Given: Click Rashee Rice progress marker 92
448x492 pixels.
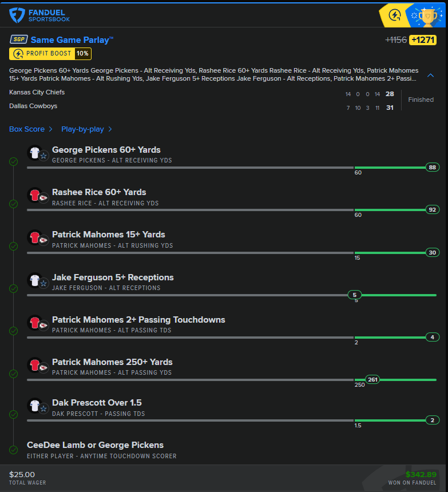Looking at the screenshot, I should [x=433, y=209].
